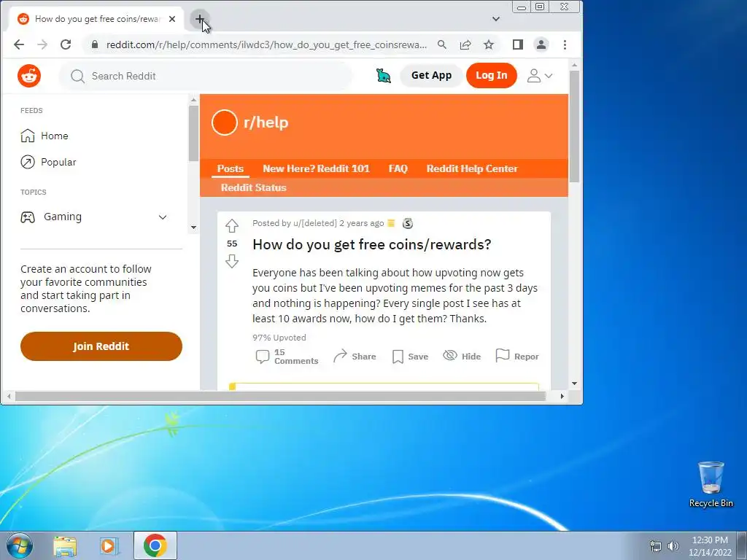Select the Posts tab
The image size is (747, 560).
[x=230, y=168]
